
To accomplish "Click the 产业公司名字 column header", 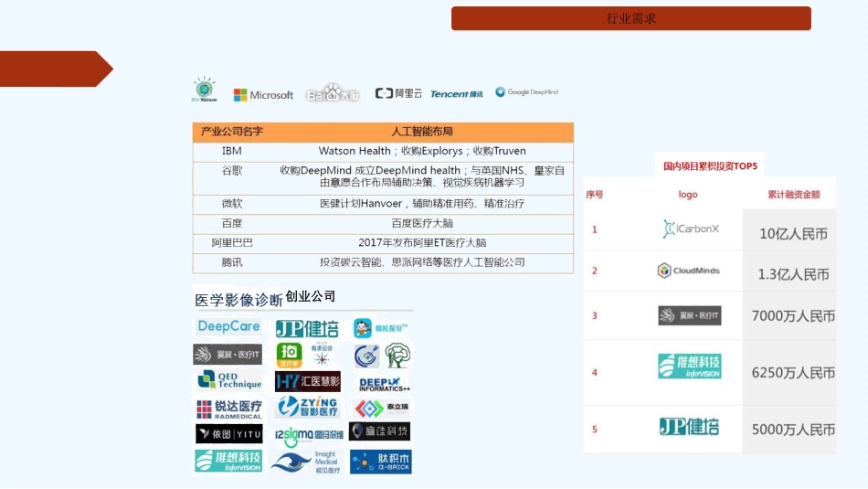I will point(231,132).
